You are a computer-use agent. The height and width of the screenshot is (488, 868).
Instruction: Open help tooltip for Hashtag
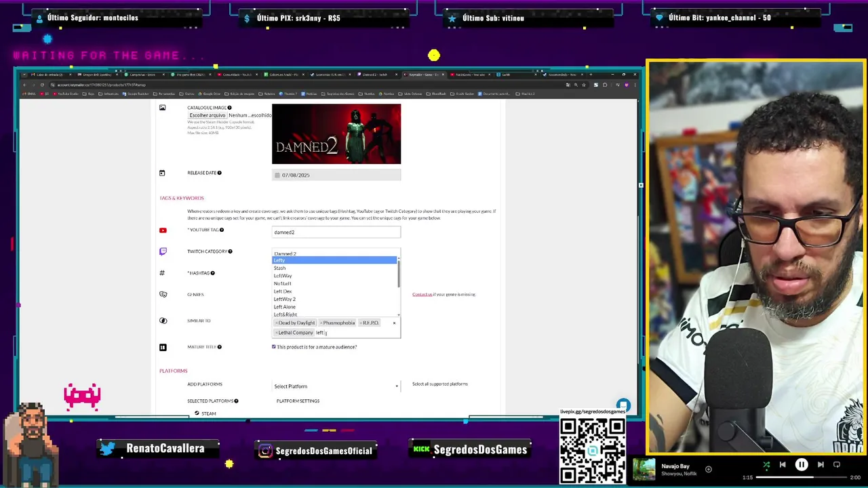[x=212, y=273]
